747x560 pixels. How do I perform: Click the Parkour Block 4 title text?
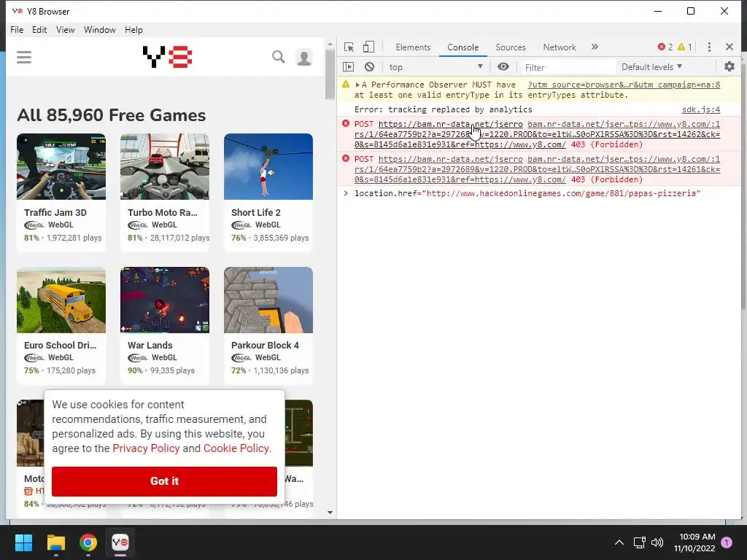pos(265,345)
